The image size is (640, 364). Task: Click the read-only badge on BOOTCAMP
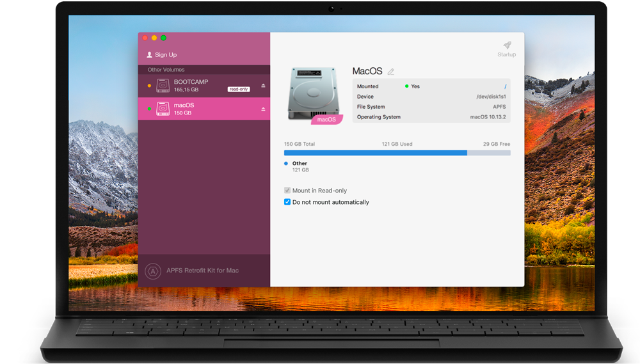[x=239, y=90]
